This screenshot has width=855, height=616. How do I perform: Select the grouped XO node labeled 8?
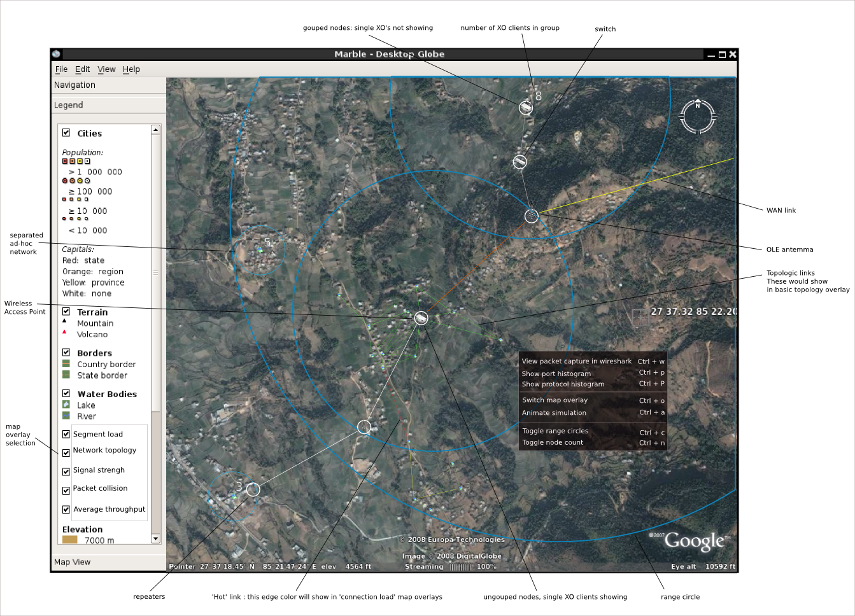pyautogui.click(x=525, y=108)
